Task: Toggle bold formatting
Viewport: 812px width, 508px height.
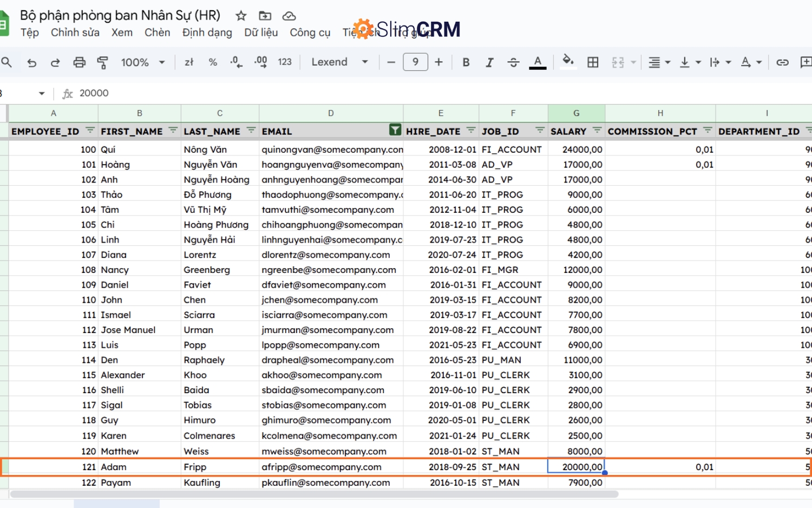Action: (x=466, y=62)
